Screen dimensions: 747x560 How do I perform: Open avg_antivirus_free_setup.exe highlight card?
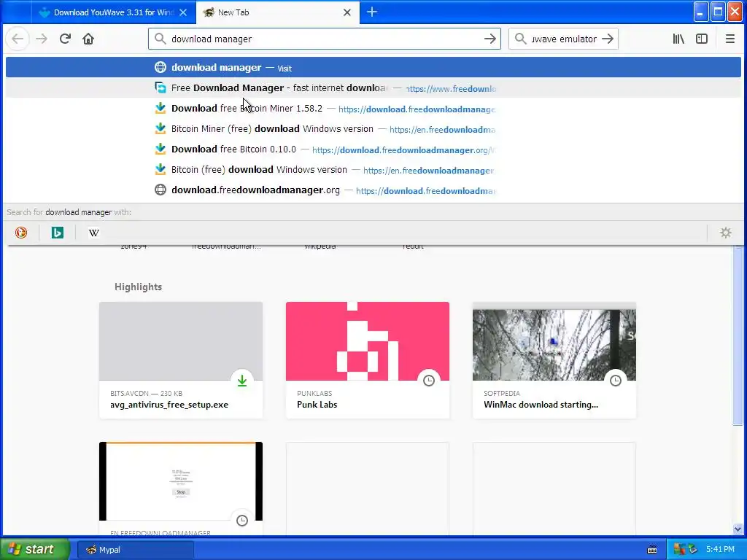(x=181, y=360)
